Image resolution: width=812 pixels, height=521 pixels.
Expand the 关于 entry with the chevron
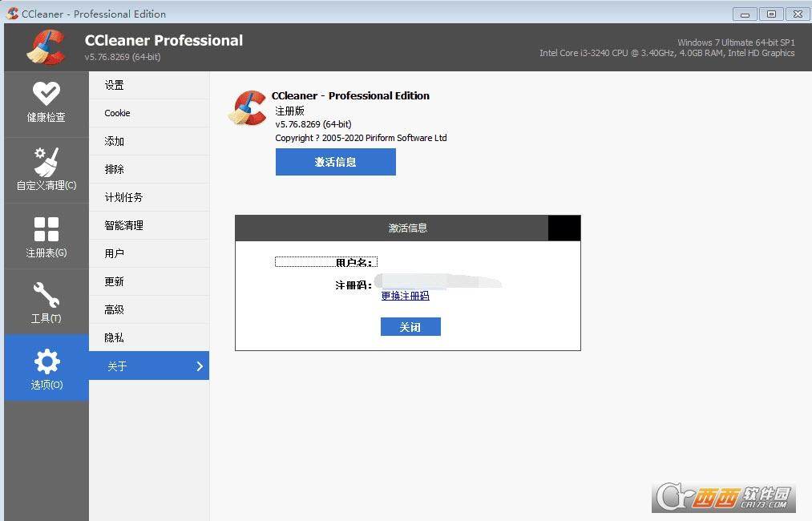coord(200,366)
